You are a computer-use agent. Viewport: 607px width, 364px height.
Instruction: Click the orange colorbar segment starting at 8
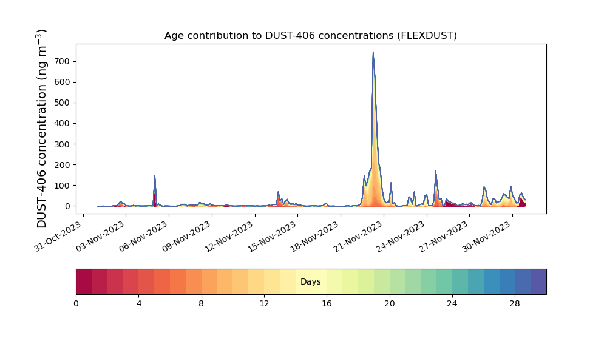click(x=209, y=281)
